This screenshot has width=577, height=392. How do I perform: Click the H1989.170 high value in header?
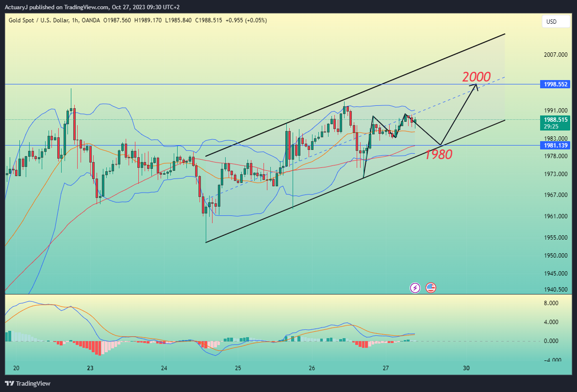tap(148, 20)
